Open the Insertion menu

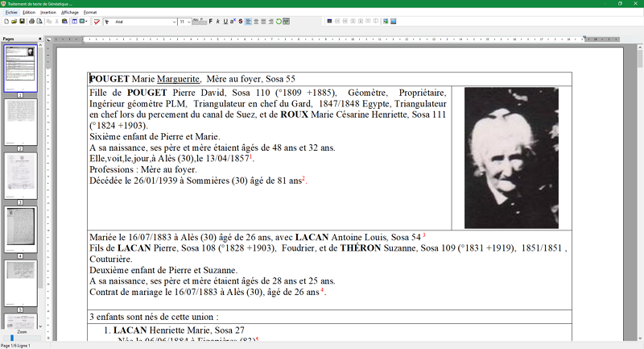coord(48,12)
